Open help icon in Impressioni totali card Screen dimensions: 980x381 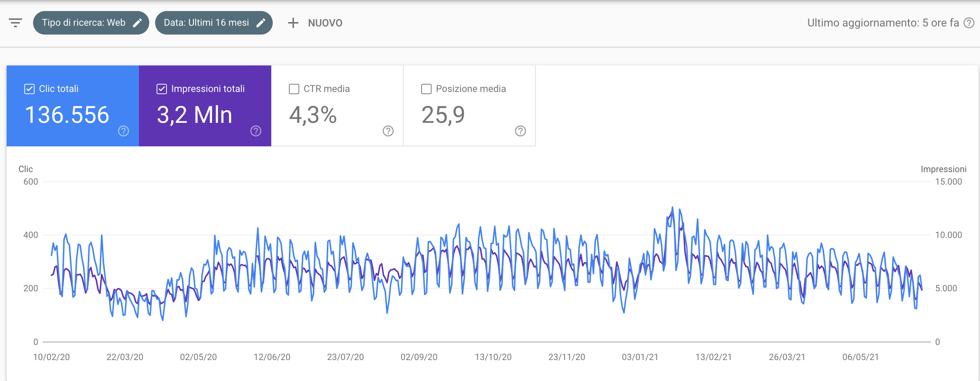255,131
